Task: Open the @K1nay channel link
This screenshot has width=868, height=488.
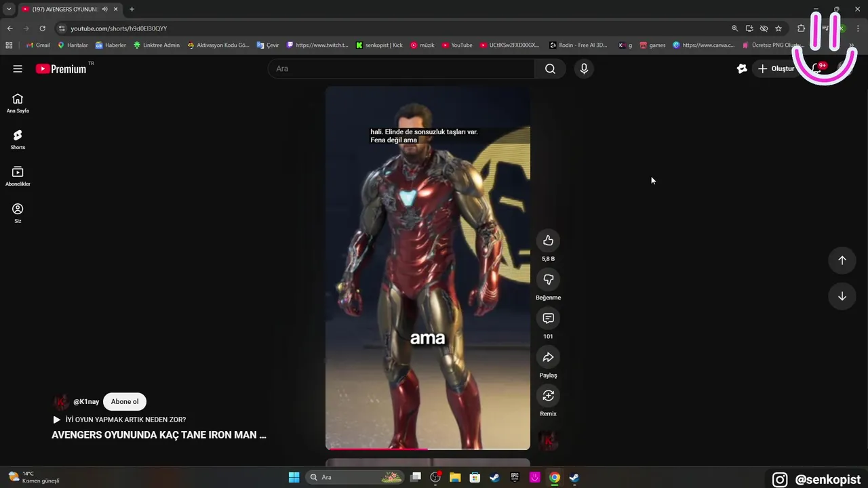Action: click(x=86, y=402)
